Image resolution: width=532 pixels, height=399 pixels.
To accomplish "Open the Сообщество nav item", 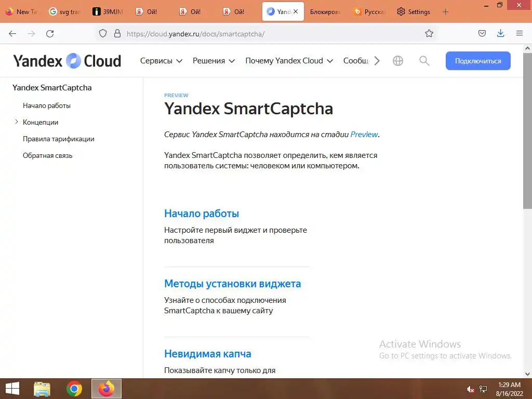I will pyautogui.click(x=356, y=61).
